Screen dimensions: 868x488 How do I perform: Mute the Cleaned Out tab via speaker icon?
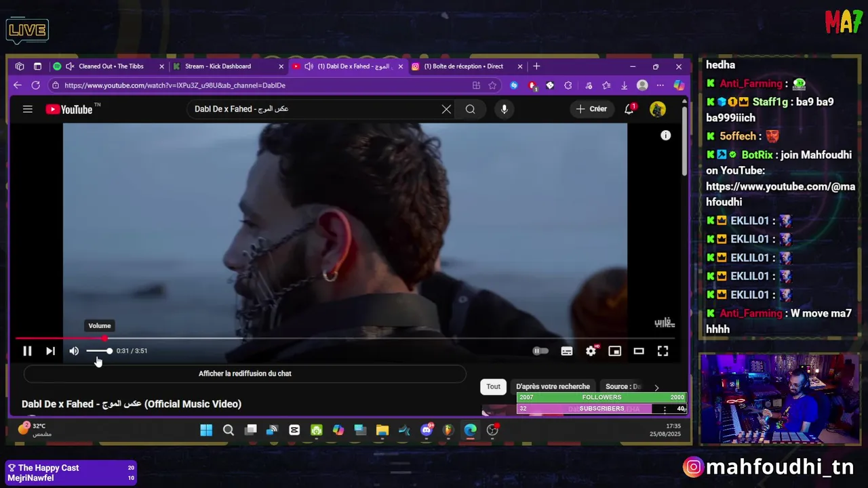point(69,66)
